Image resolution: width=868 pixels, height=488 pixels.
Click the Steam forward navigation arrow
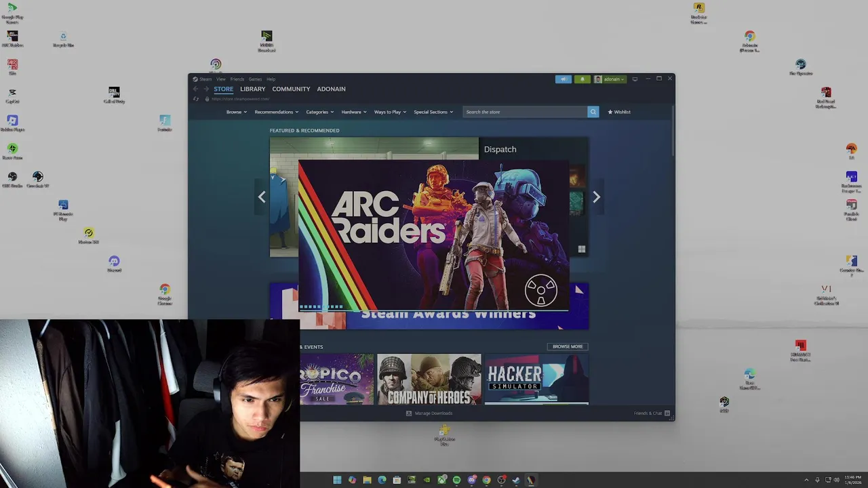pyautogui.click(x=206, y=89)
